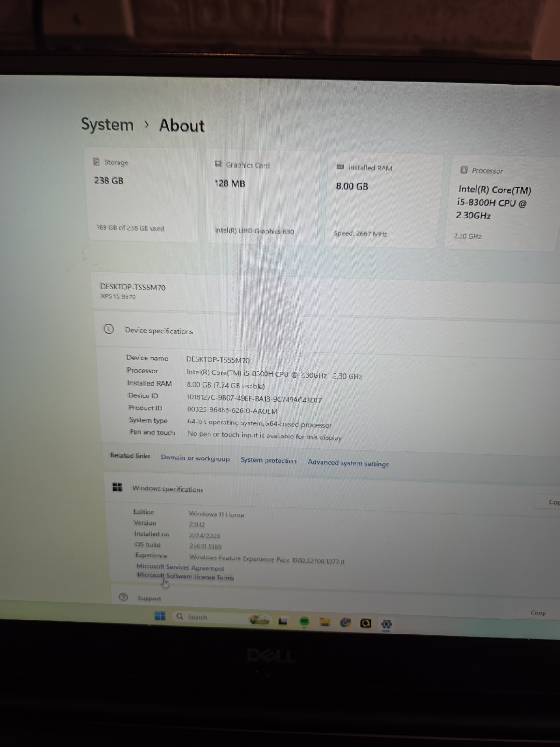The image size is (560, 747).
Task: Select device name DESKTOP-TSS5M70 in specifications
Action: tap(218, 360)
